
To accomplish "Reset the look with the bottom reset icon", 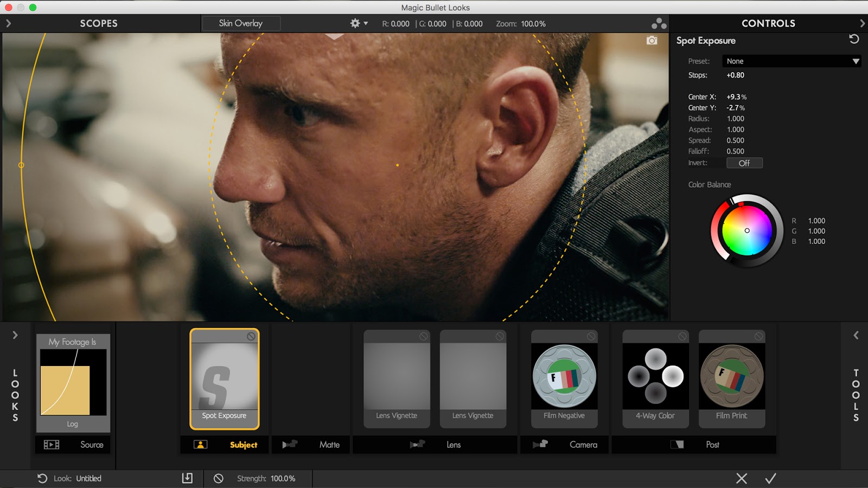I will 42,478.
